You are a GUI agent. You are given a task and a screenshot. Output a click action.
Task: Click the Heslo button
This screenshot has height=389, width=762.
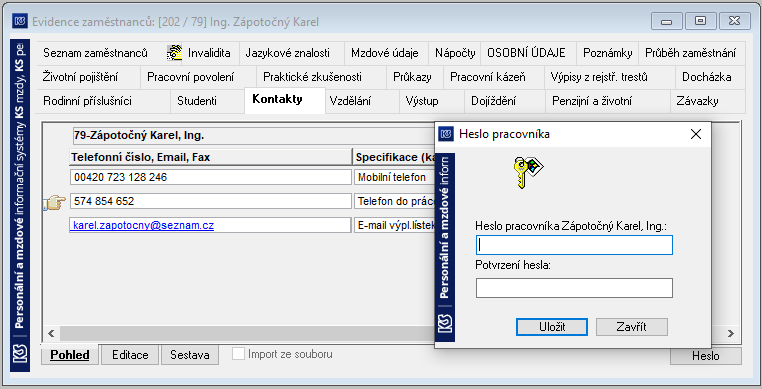click(x=706, y=356)
